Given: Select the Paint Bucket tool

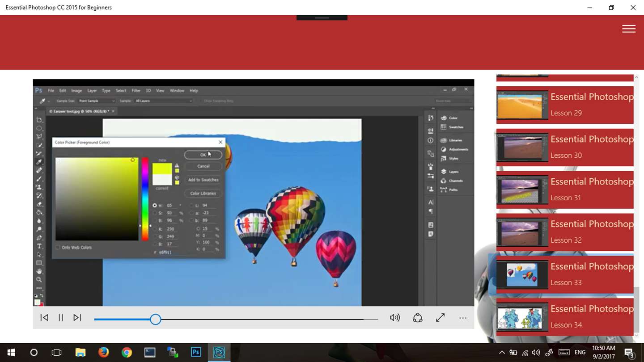Looking at the screenshot, I should click(39, 213).
